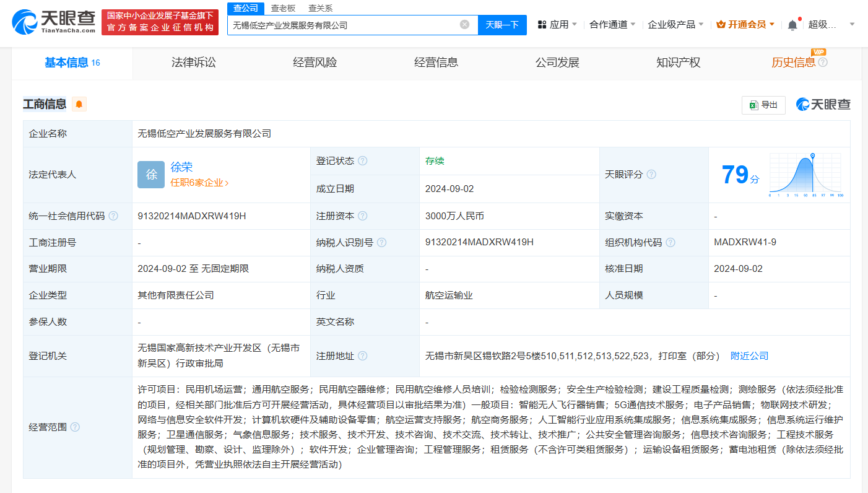Screen dimensions: 868x493
Task: Click the 天眼查 watermark logo near 导出
Action: 822,105
